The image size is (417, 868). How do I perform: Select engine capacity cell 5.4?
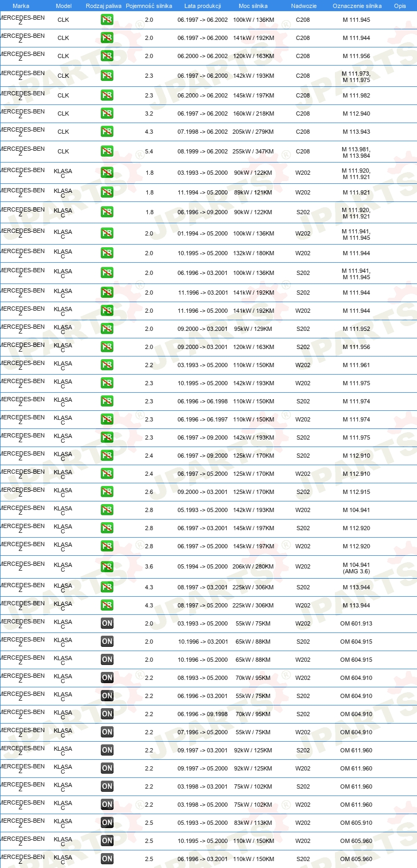coord(149,151)
